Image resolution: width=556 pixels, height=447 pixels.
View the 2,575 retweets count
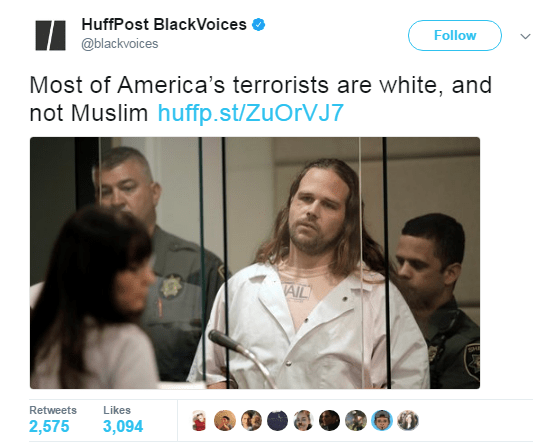pos(49,426)
